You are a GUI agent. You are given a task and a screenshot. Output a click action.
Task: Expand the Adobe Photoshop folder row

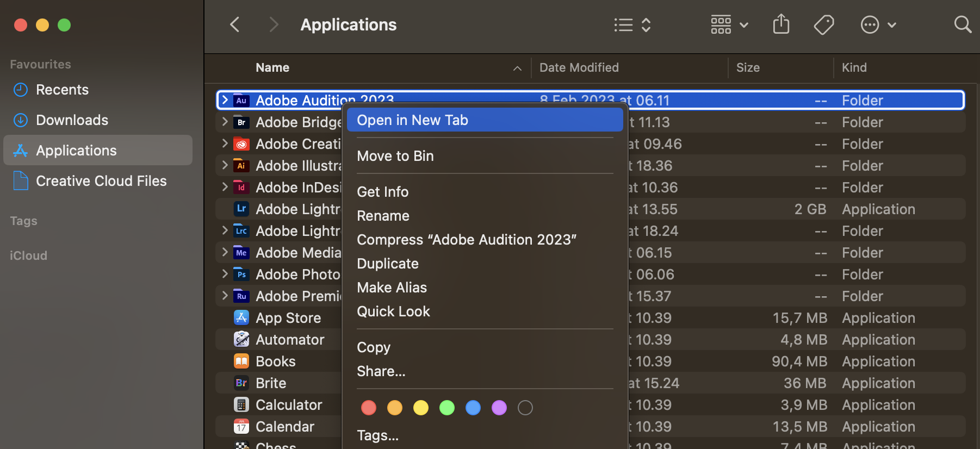pyautogui.click(x=225, y=274)
